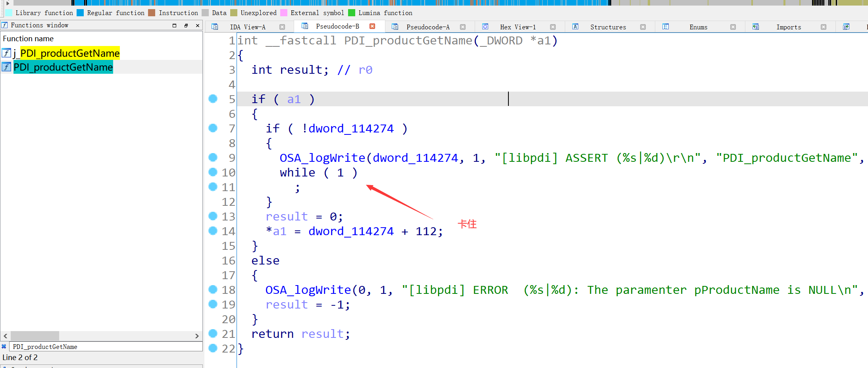Click OSA_logWrite call on line 18
This screenshot has width=868, height=368.
point(308,290)
